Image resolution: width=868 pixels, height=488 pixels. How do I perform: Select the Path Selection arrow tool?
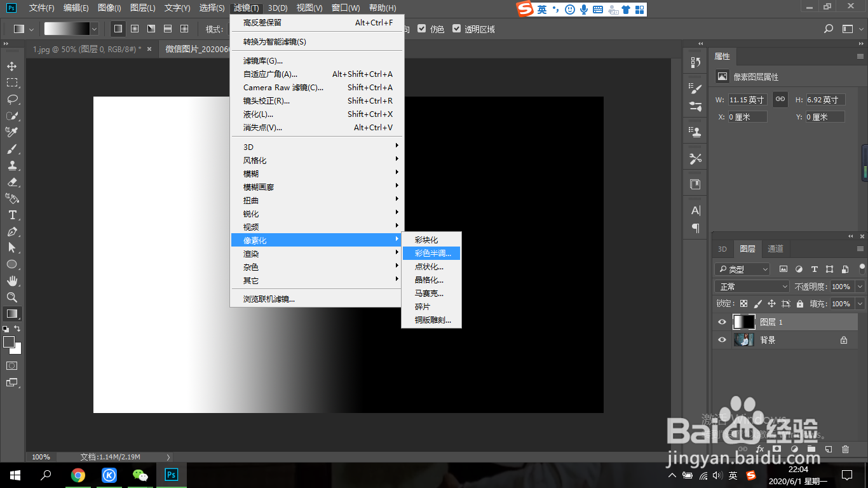[12, 248]
